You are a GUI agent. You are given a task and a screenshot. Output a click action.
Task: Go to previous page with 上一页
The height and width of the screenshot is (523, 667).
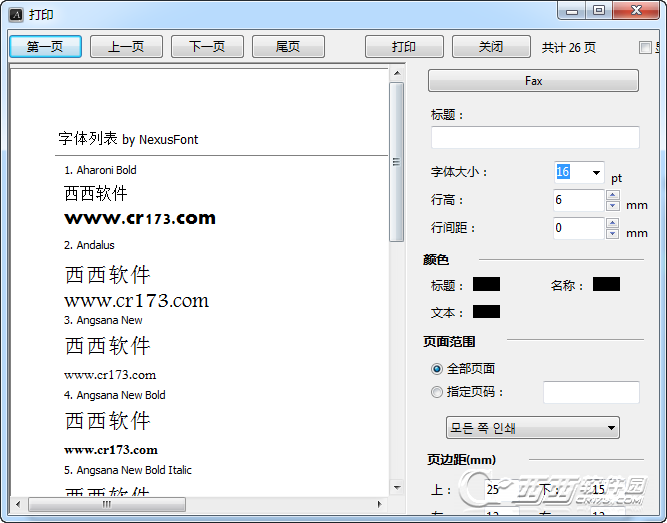[126, 46]
